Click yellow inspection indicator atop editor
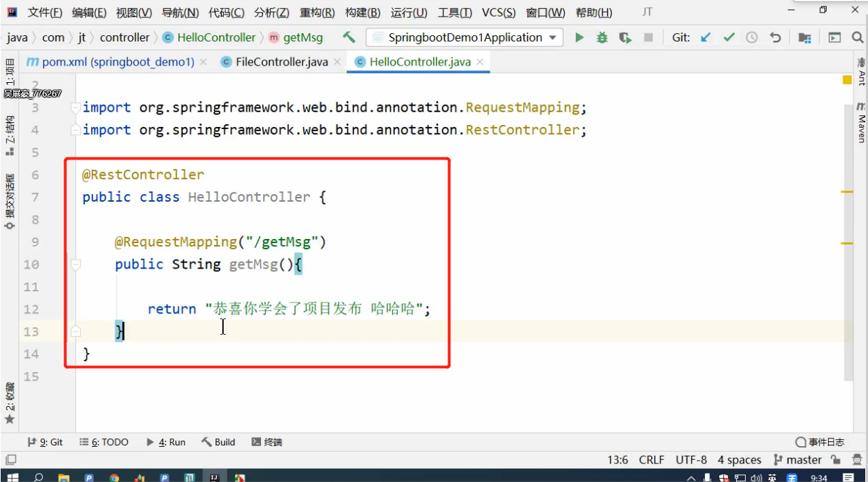The width and height of the screenshot is (868, 482). tap(847, 80)
